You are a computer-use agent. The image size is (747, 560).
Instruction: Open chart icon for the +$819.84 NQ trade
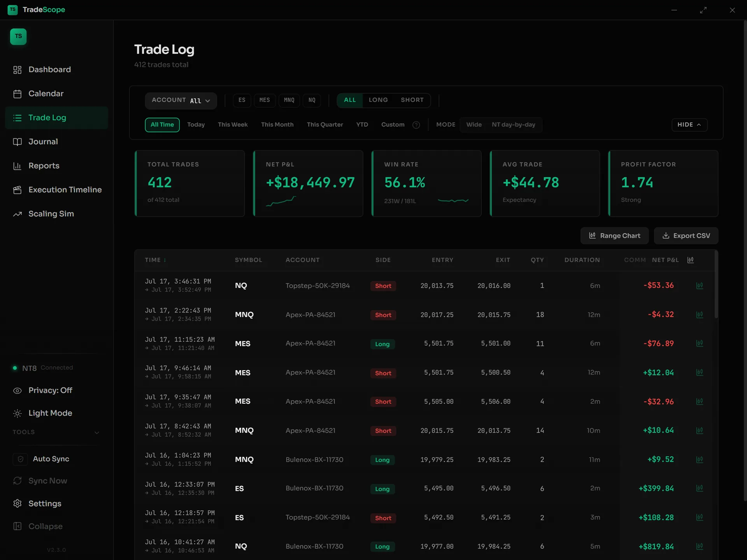[x=700, y=546]
